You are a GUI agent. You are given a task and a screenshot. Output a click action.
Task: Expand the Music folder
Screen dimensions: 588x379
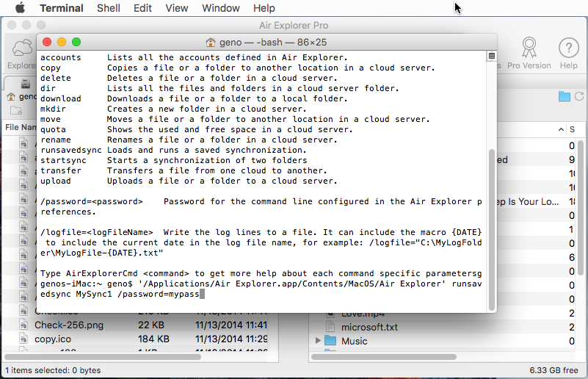point(318,341)
